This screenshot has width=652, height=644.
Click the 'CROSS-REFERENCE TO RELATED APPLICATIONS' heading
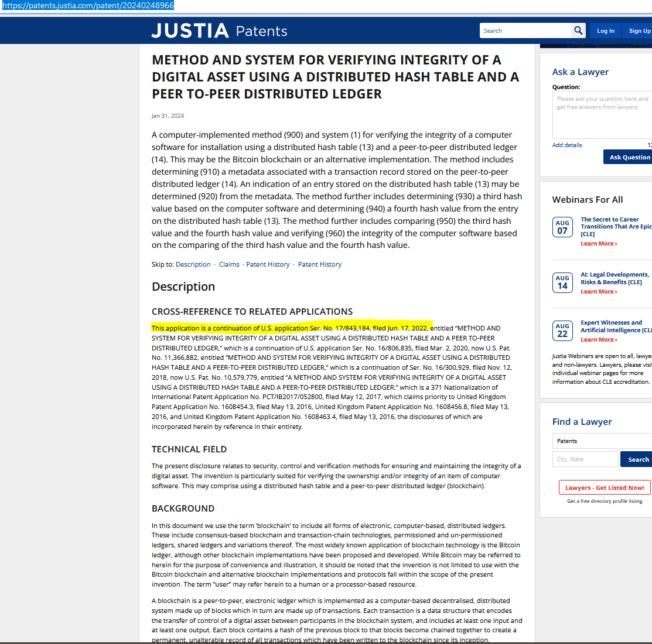pos(252,312)
